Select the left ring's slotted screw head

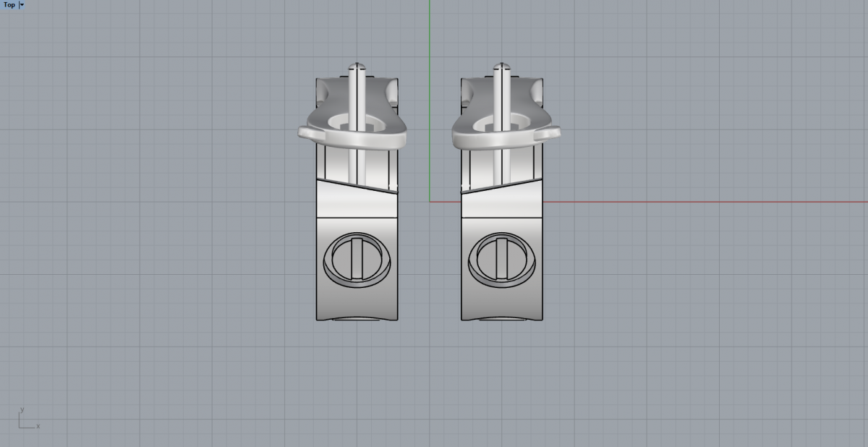click(357, 260)
